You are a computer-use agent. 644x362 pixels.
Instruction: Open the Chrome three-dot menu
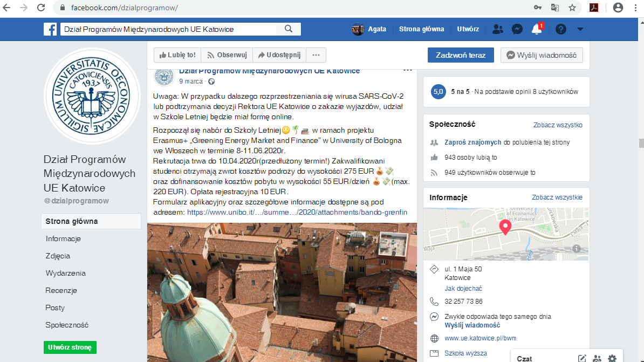click(635, 8)
